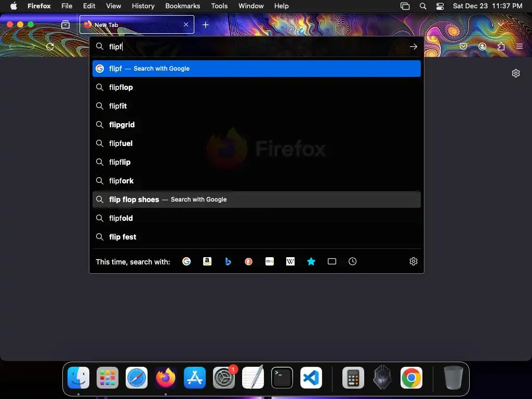The image size is (532, 399).
Task: Search with the DuckDuckGo engine icon
Action: pyautogui.click(x=249, y=261)
